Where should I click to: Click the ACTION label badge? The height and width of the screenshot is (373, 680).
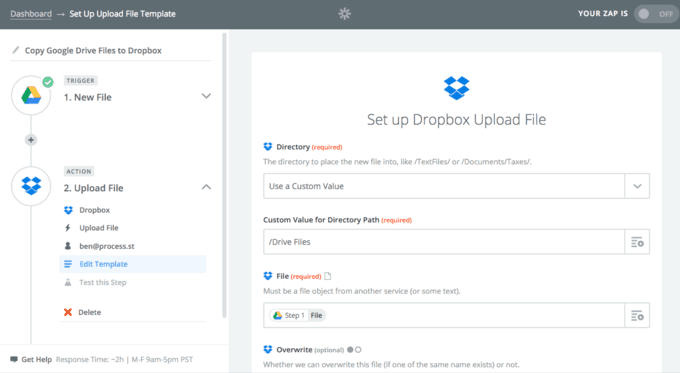[79, 171]
